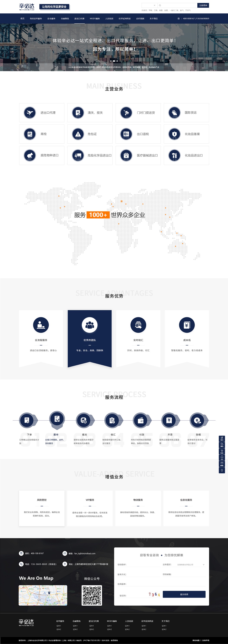The height and width of the screenshot is (644, 228).
Task: Refresh the 7364 captcha image
Action: pos(154,594)
